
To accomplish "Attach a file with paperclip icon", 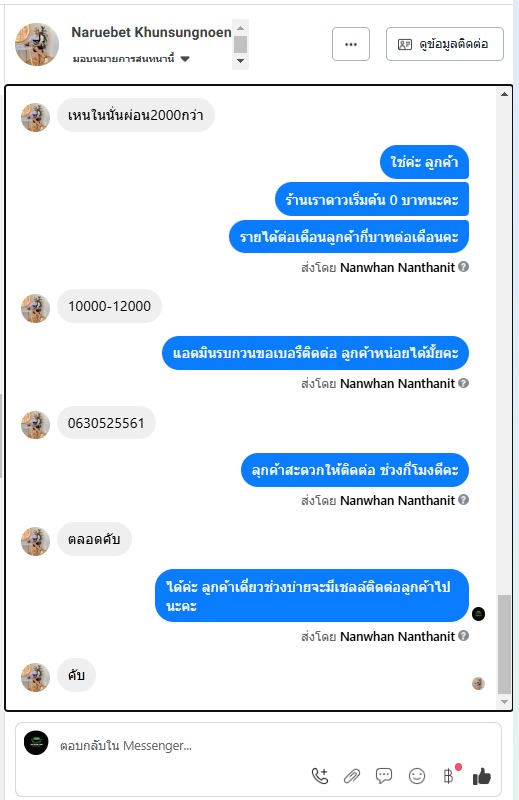I will pyautogui.click(x=352, y=776).
